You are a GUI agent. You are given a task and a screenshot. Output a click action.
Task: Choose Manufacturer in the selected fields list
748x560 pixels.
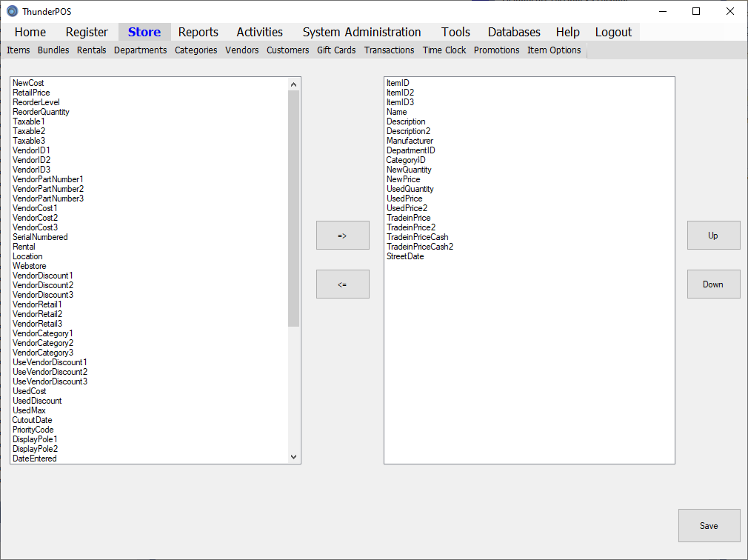point(410,141)
